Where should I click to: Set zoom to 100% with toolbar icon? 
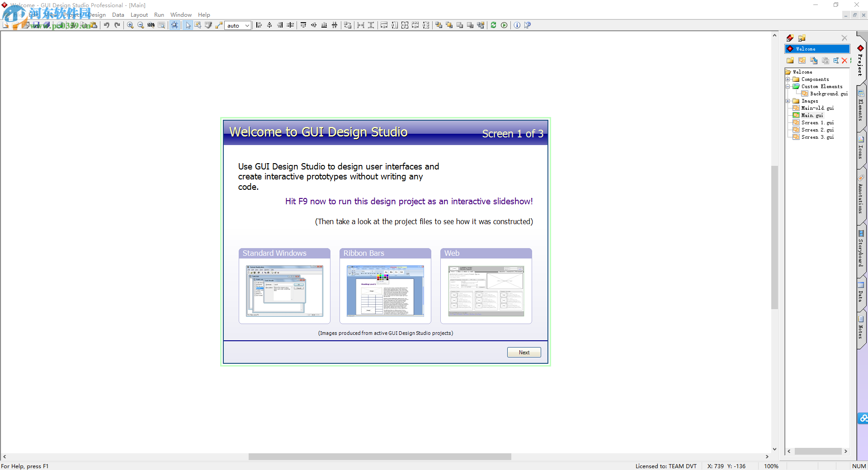point(151,25)
